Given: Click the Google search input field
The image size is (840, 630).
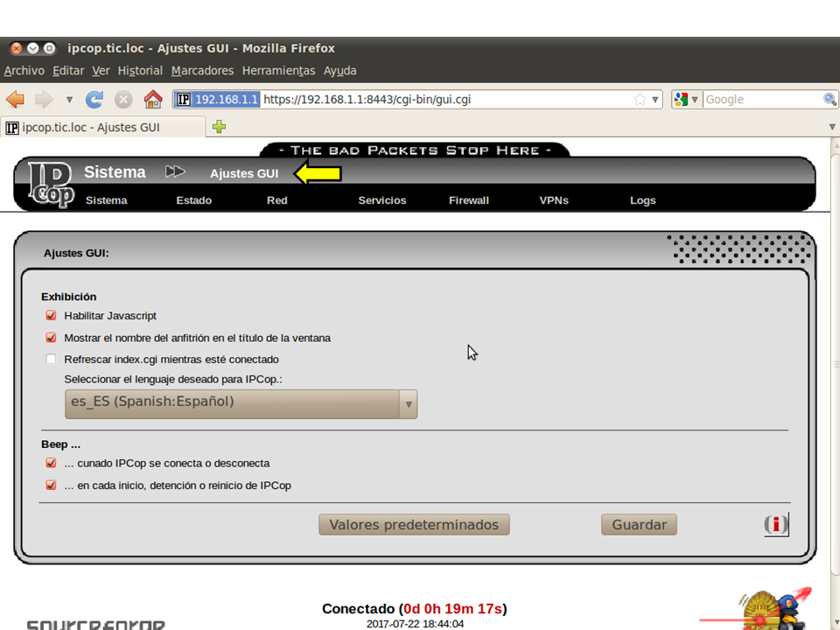Looking at the screenshot, I should (761, 99).
